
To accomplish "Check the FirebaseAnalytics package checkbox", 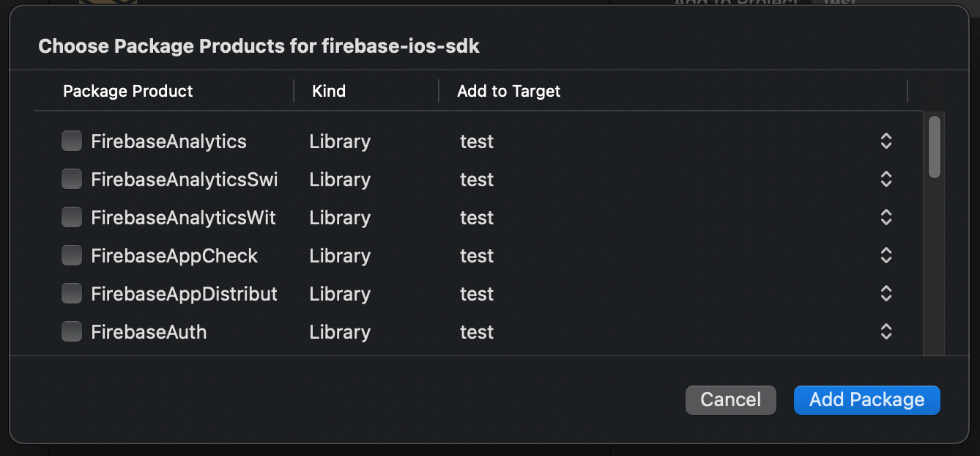I will pyautogui.click(x=71, y=141).
